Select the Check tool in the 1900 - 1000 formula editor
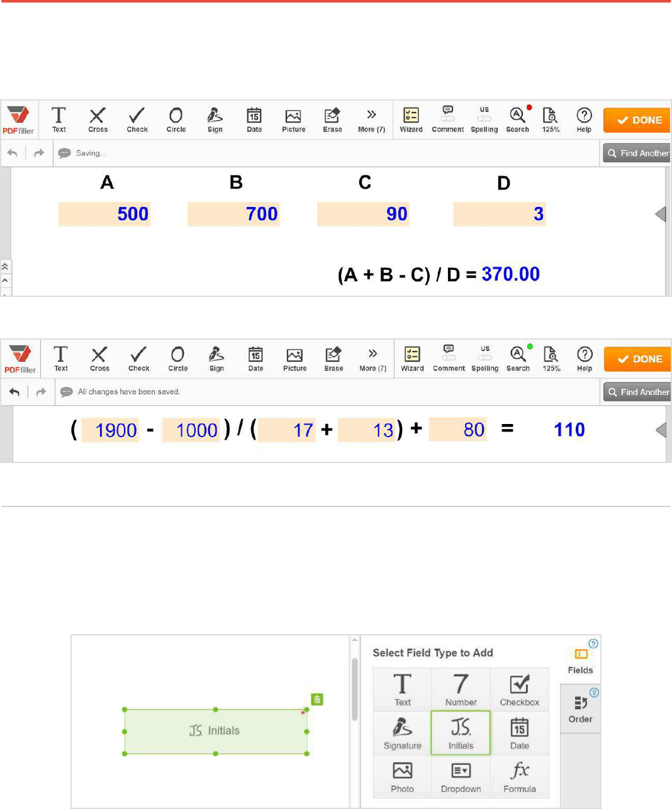672x809 pixels. 138,359
